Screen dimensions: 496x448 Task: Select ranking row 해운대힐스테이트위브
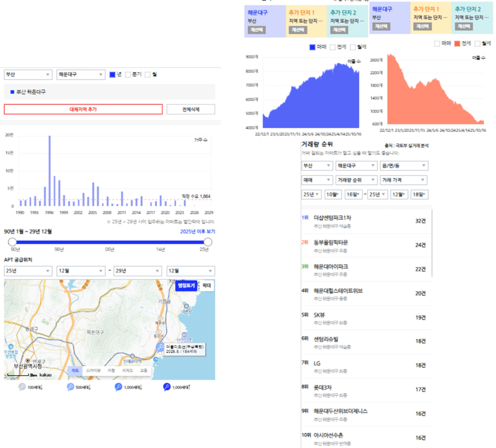(366, 294)
